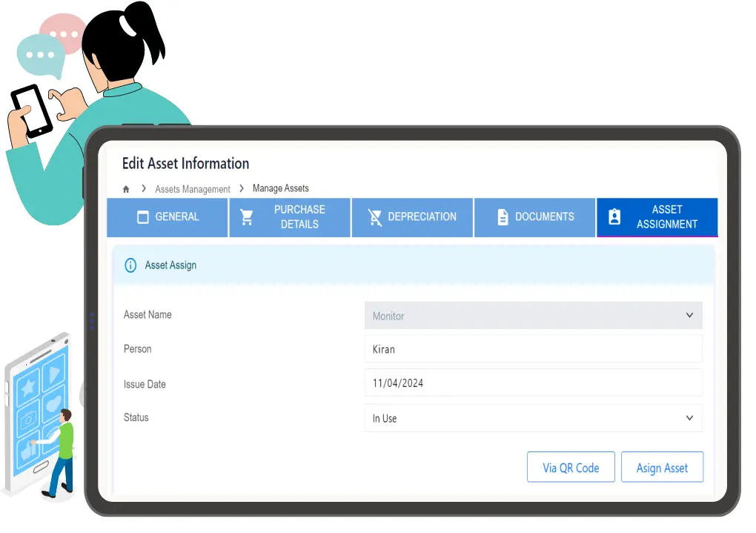Open the Asset Name dropdown showing Monitor

(x=533, y=316)
